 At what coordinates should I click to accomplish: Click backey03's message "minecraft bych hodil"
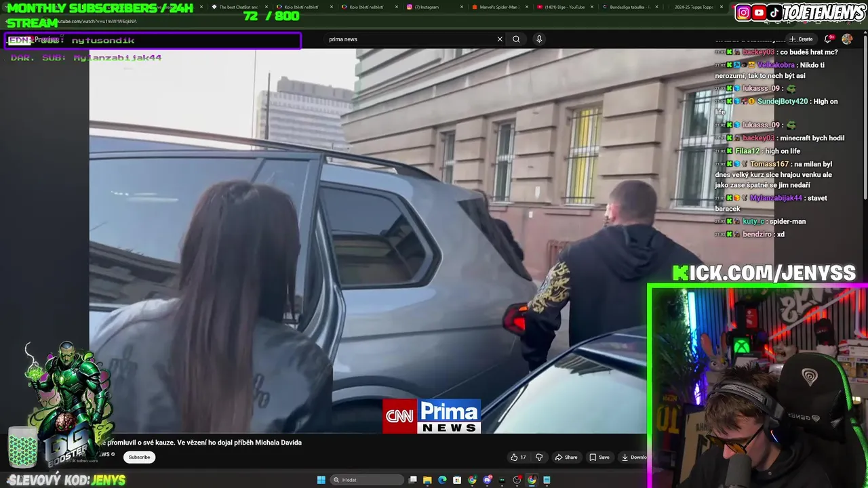812,138
